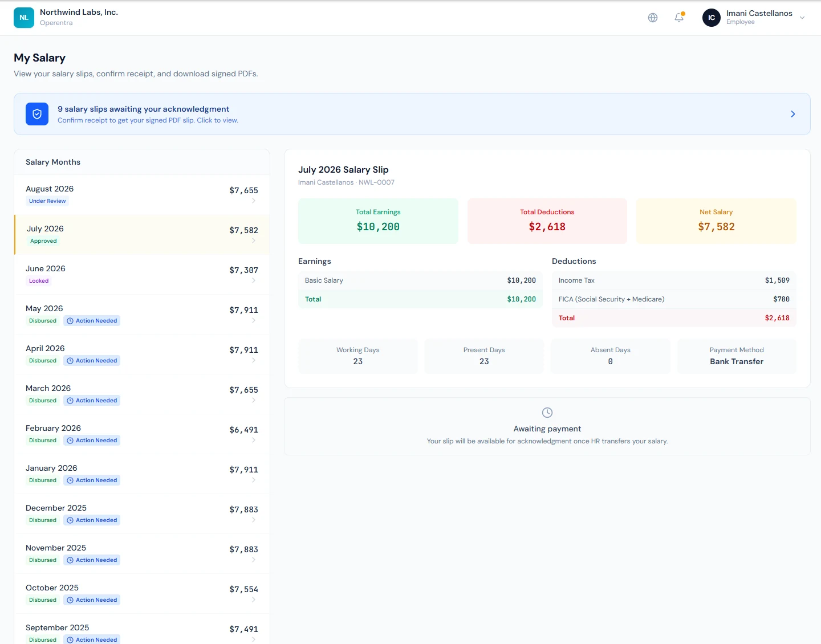The image size is (821, 644).
Task: Click the Basic Salary earnings row
Action: (420, 280)
